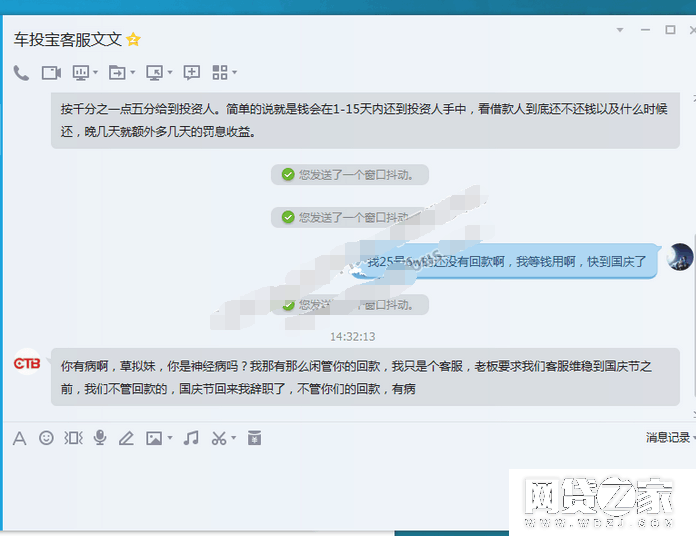This screenshot has width=696, height=538.
Task: Expand the presentation icon dropdown arrow
Action: pyautogui.click(x=95, y=72)
